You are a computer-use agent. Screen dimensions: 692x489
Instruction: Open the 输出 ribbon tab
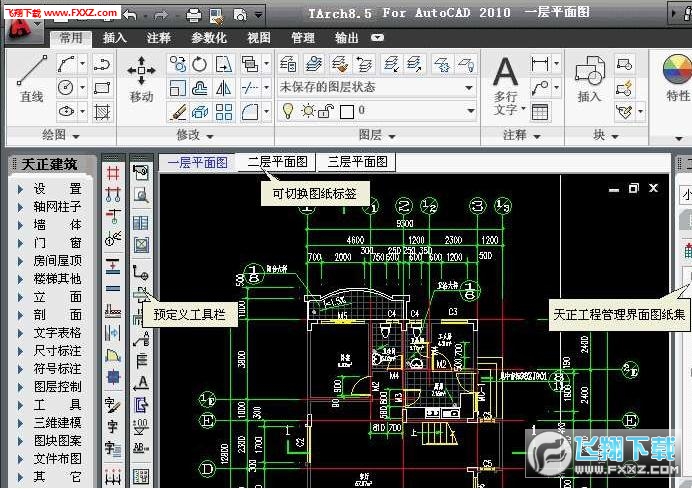tap(346, 38)
